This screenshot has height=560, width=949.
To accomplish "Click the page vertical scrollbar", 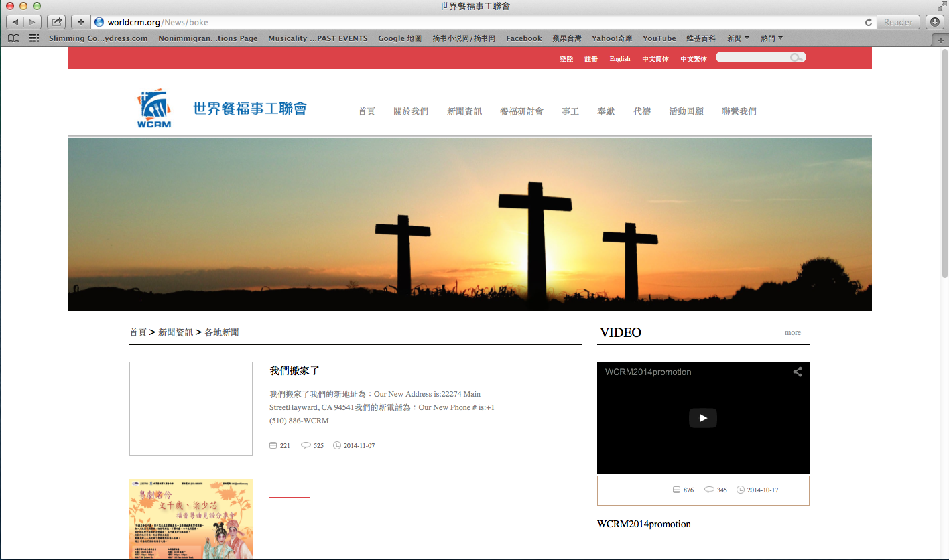I will pyautogui.click(x=945, y=163).
